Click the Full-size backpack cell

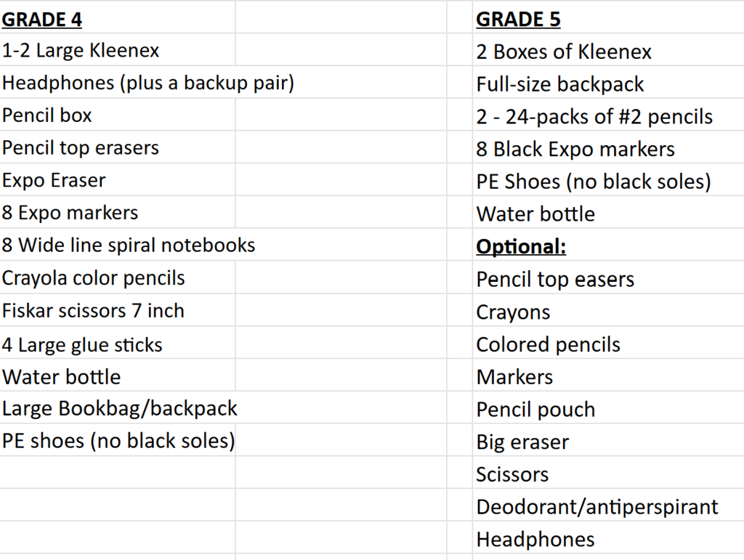pyautogui.click(x=608, y=82)
